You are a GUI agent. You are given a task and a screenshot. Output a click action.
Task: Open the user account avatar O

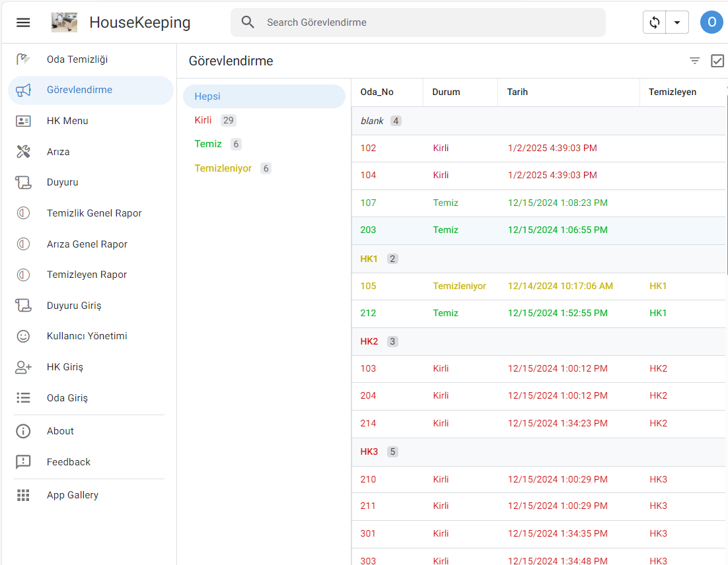coord(711,22)
